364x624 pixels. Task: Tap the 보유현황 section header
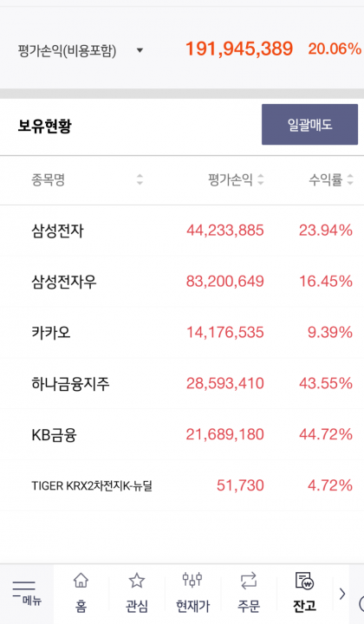pyautogui.click(x=44, y=126)
